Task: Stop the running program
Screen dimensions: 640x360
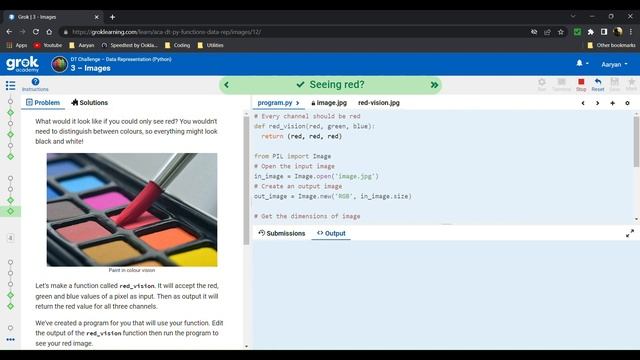Action: tap(581, 84)
